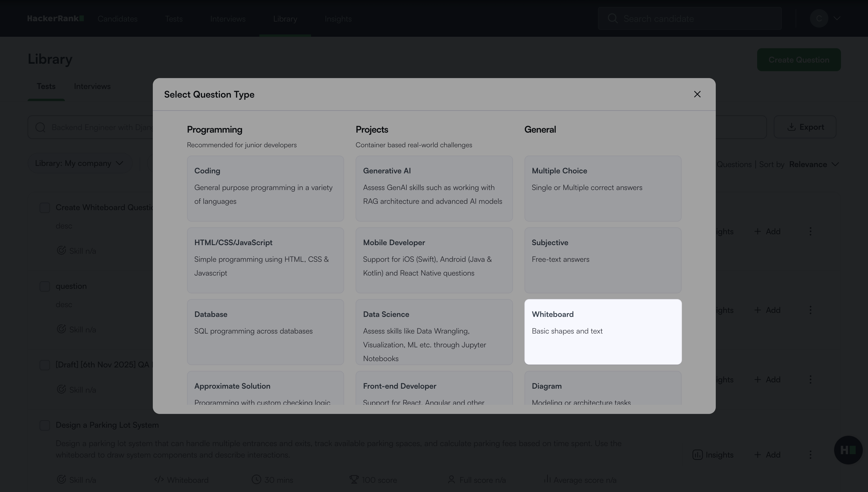Select the Multiple Choice question type

pos(603,188)
